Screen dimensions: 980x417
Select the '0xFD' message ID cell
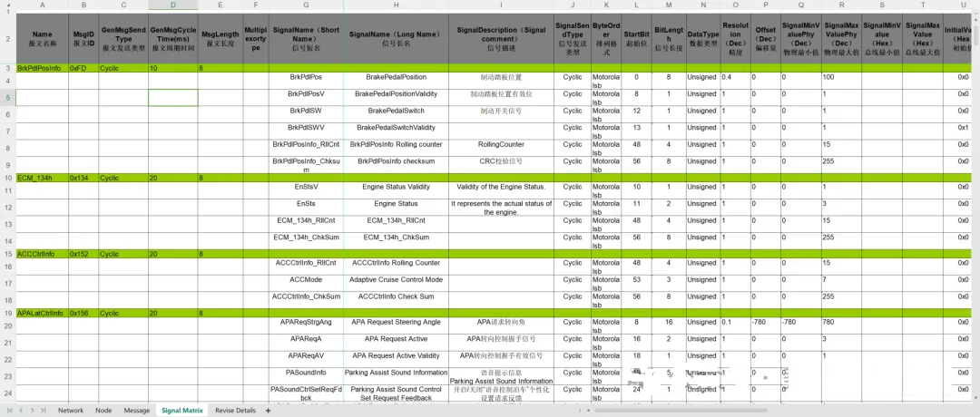coord(83,68)
